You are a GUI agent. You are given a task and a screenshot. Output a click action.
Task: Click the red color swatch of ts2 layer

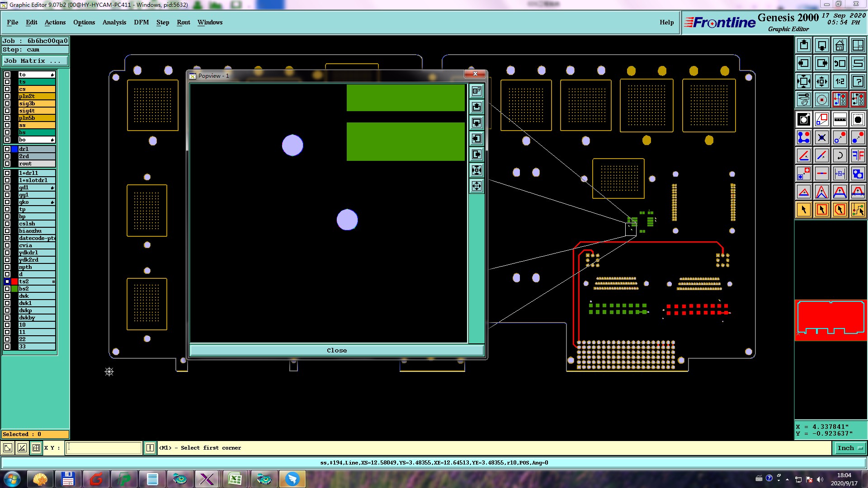point(14,282)
